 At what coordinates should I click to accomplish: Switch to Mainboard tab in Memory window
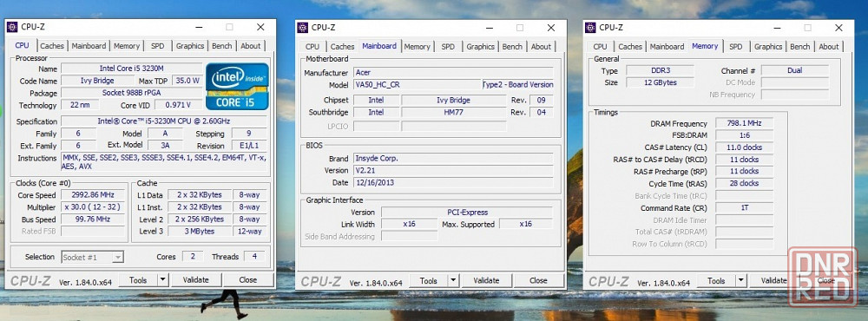coord(667,47)
